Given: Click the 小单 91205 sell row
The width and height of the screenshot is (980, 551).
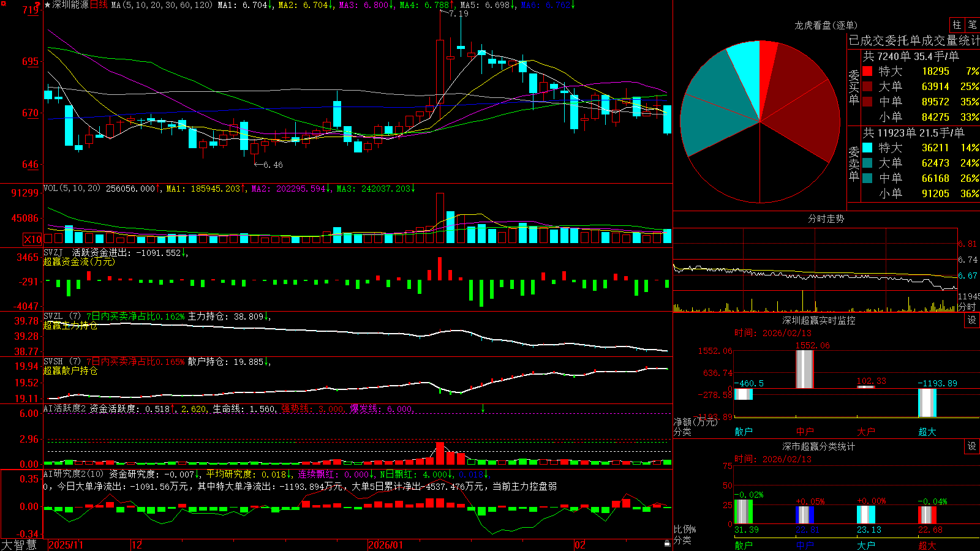Looking at the screenshot, I should (x=921, y=193).
